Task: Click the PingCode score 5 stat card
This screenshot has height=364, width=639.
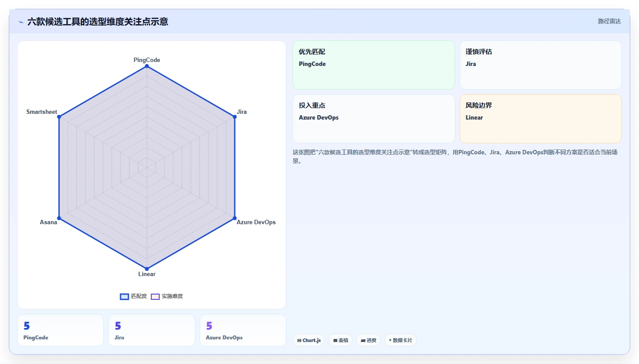Action: (x=60, y=330)
